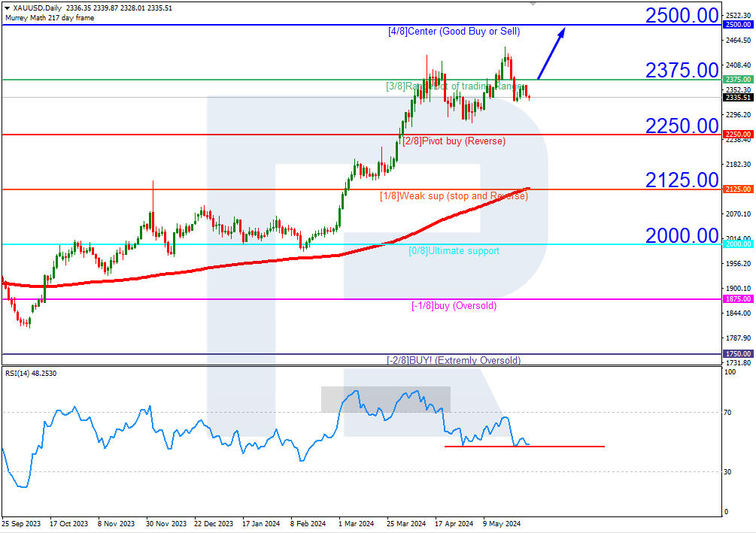Select the [0/8]Ultimate support label
The height and width of the screenshot is (533, 756).
coord(454,251)
